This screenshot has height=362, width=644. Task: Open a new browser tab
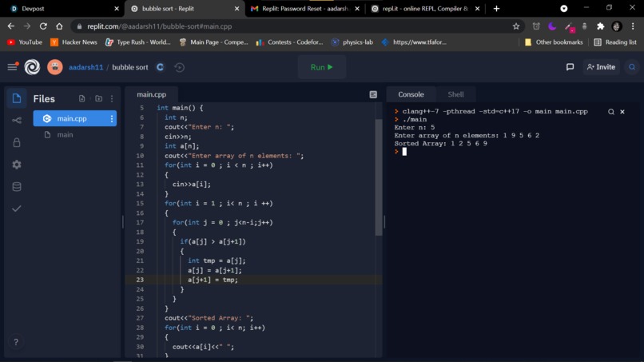pyautogui.click(x=496, y=9)
